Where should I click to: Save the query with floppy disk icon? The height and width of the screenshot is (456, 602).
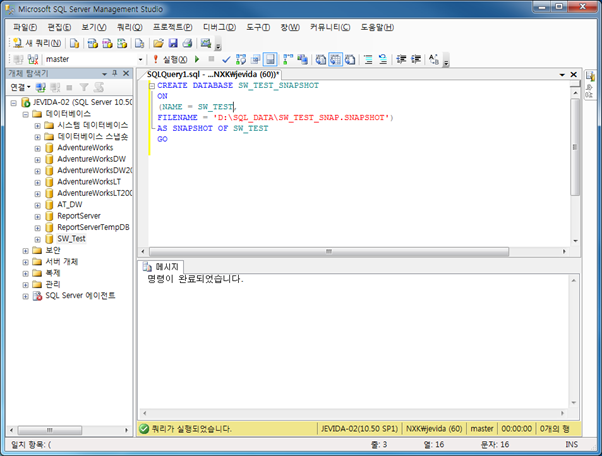(173, 43)
